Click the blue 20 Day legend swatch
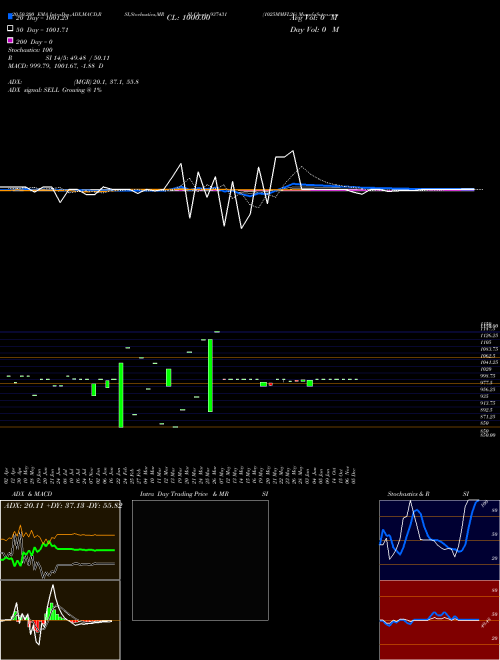 click(10, 16)
